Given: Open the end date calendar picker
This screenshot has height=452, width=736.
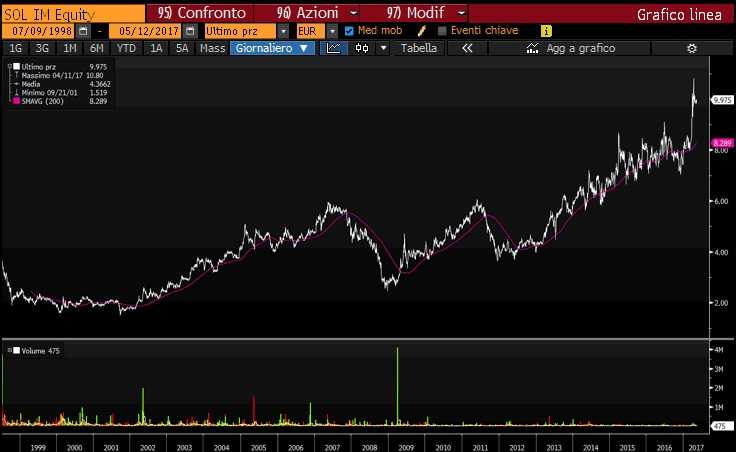Looking at the screenshot, I should pyautogui.click(x=190, y=31).
